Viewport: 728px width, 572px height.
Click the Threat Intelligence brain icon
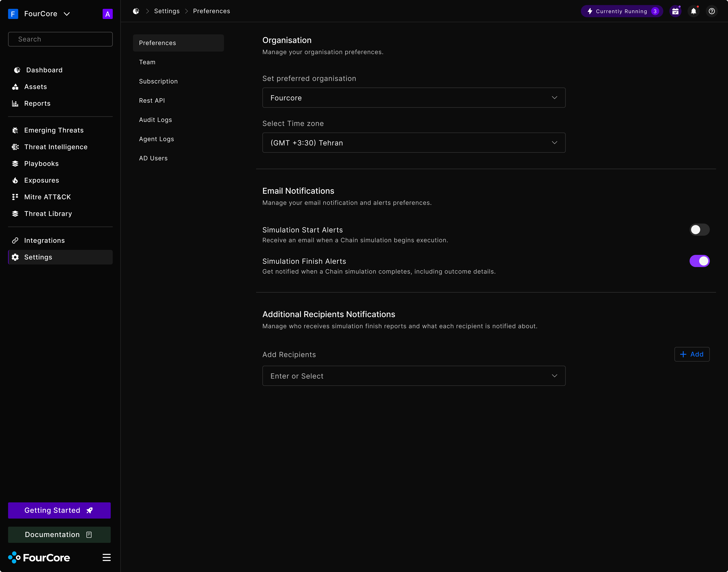(15, 147)
